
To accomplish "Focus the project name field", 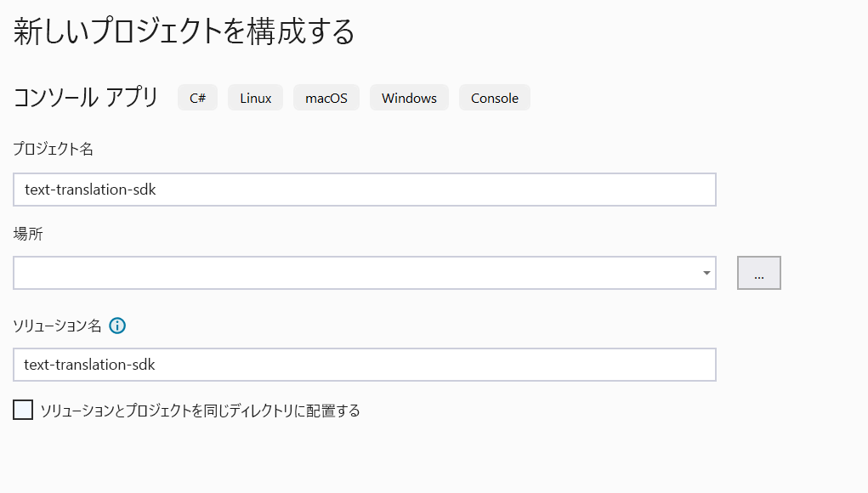I will click(x=365, y=190).
